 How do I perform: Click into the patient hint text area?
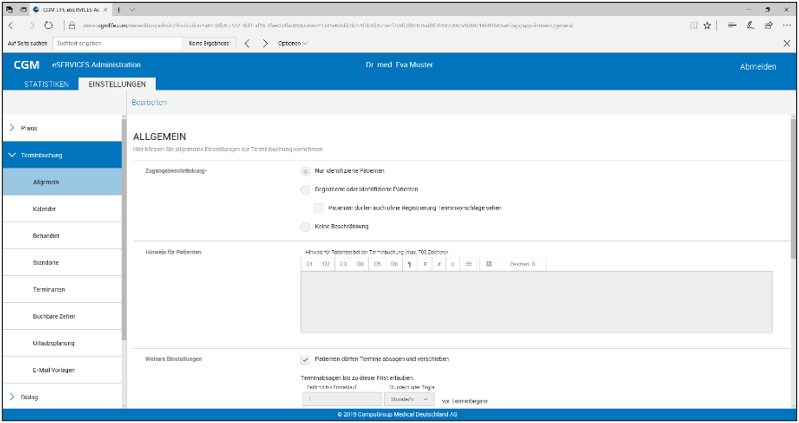536,302
